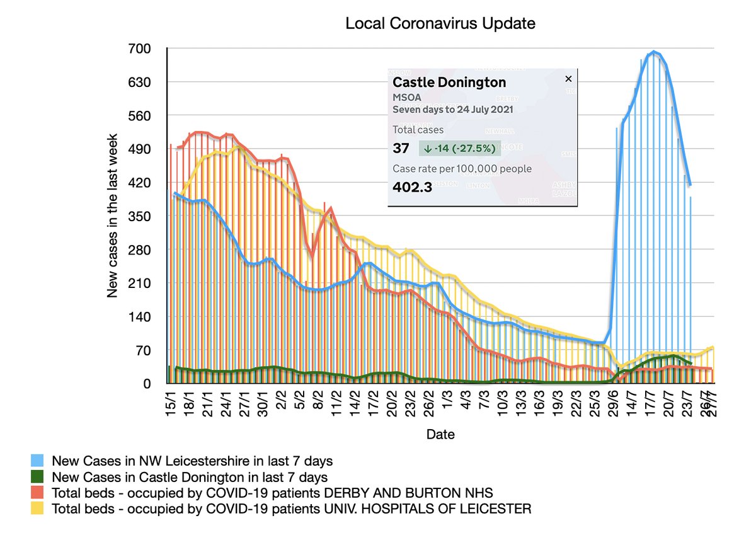Select the 'Local Coronavirus Update' chart title
Image resolution: width=756 pixels, height=540 pixels.
point(440,24)
